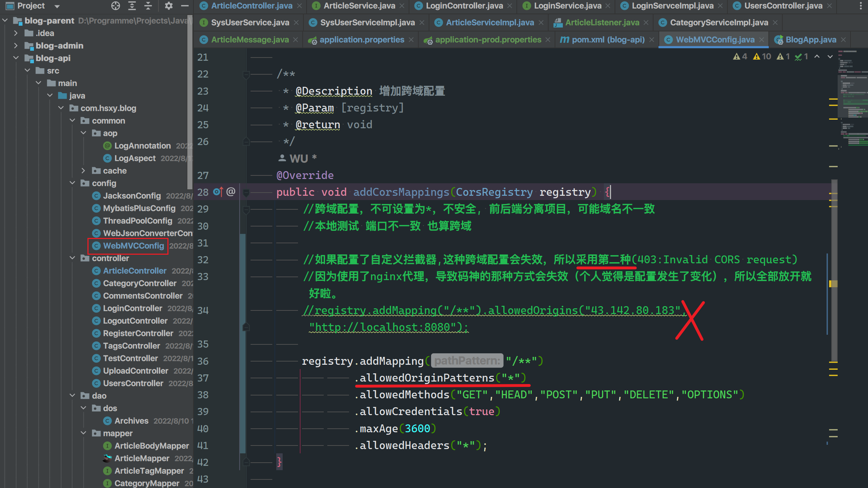Image resolution: width=868 pixels, height=488 pixels.
Task: Collapse the controller package folder
Action: coord(72,258)
